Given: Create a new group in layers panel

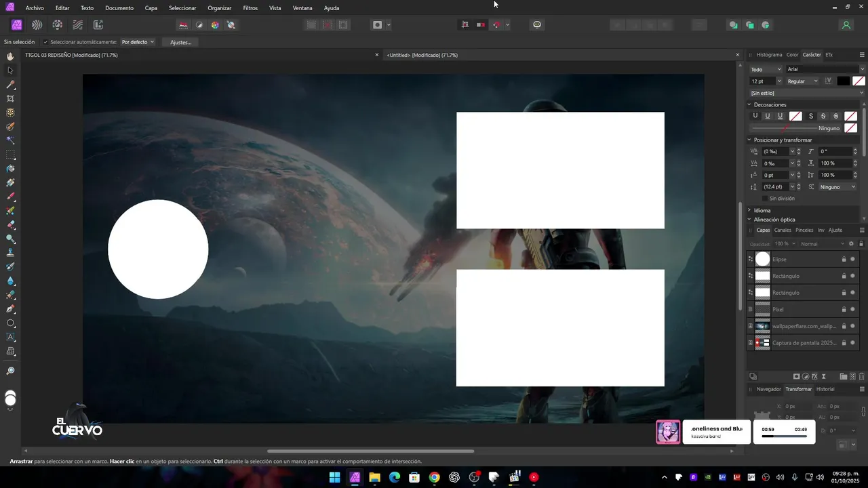Looking at the screenshot, I should click(x=844, y=376).
